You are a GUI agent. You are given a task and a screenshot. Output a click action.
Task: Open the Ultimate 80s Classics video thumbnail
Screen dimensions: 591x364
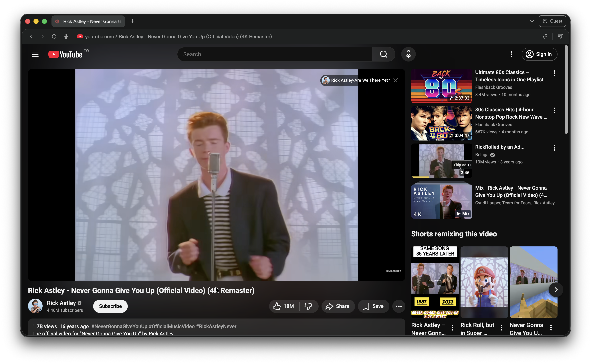pos(442,86)
